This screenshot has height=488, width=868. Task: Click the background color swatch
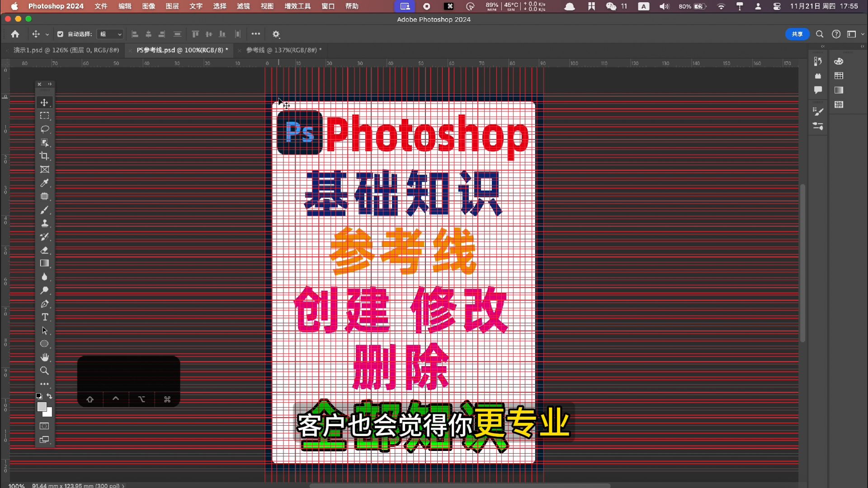pyautogui.click(x=49, y=413)
